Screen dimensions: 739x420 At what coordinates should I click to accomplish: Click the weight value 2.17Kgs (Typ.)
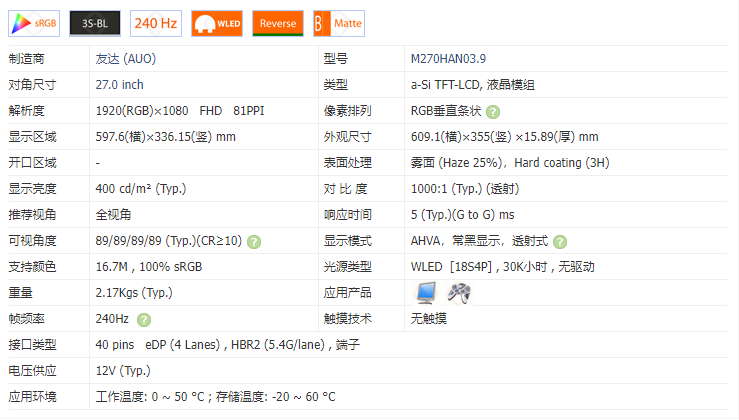[x=134, y=293]
